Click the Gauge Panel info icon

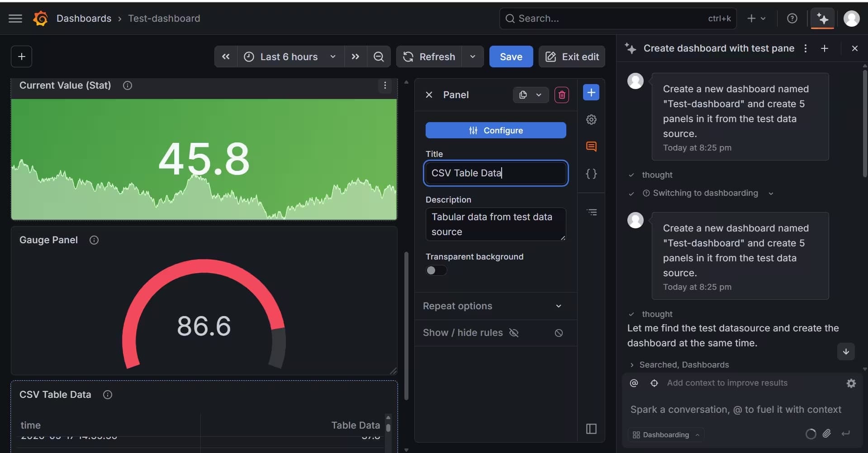(94, 240)
